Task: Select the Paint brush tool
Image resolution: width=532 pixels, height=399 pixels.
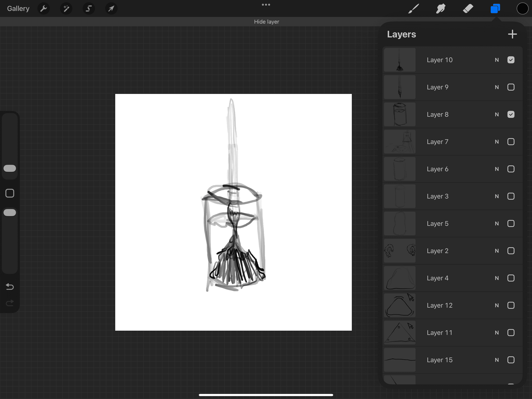Action: pos(413,9)
